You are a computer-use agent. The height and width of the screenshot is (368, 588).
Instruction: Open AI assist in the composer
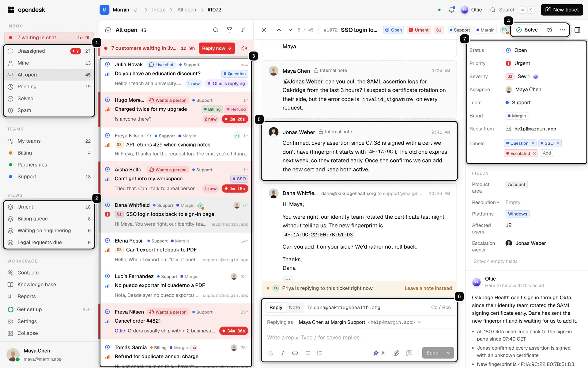point(379,353)
